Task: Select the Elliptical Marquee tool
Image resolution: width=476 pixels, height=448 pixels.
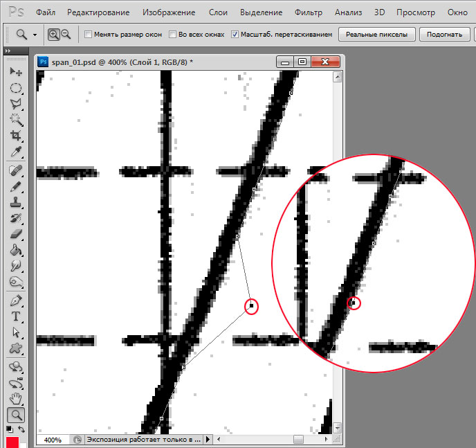Action: [x=15, y=88]
